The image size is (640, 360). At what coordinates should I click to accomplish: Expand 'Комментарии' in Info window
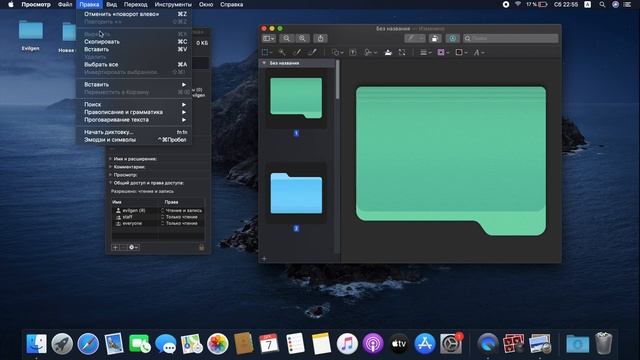pyautogui.click(x=110, y=167)
